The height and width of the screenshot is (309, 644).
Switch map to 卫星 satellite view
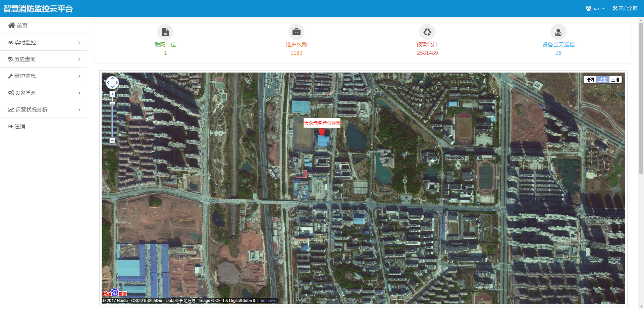click(x=602, y=80)
